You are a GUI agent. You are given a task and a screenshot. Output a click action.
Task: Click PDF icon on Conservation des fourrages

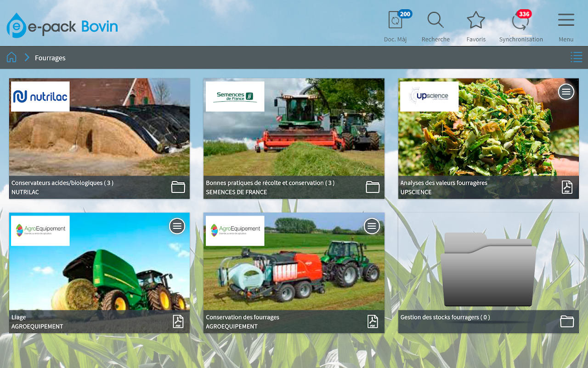point(372,321)
